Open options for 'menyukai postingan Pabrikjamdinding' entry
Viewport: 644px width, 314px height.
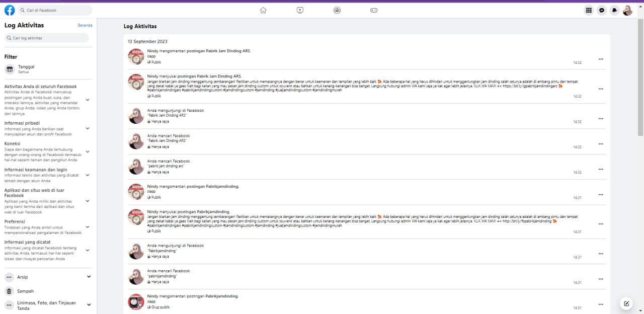coord(601,224)
